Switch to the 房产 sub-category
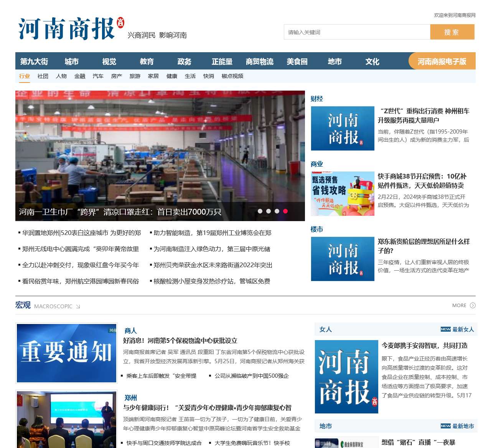The height and width of the screenshot is (448, 491). pos(117,76)
